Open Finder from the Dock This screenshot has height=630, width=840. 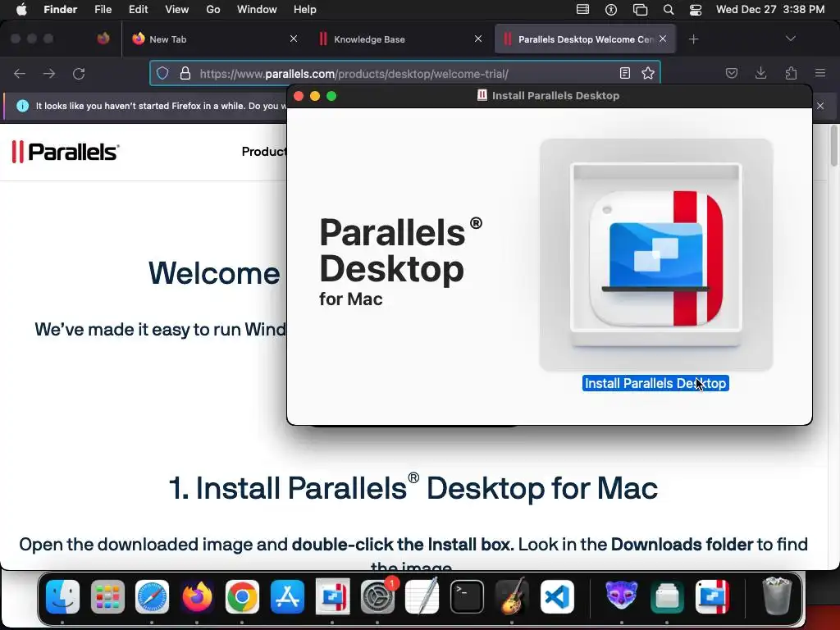62,596
